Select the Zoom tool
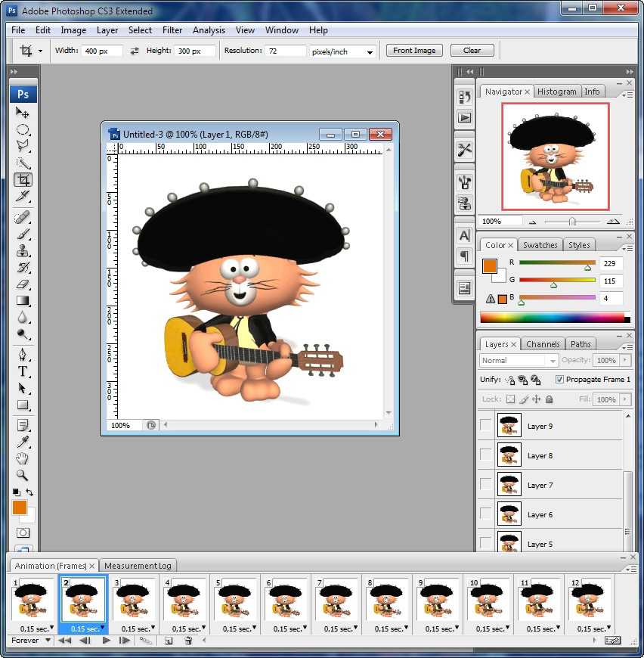Image resolution: width=644 pixels, height=658 pixels. tap(23, 475)
